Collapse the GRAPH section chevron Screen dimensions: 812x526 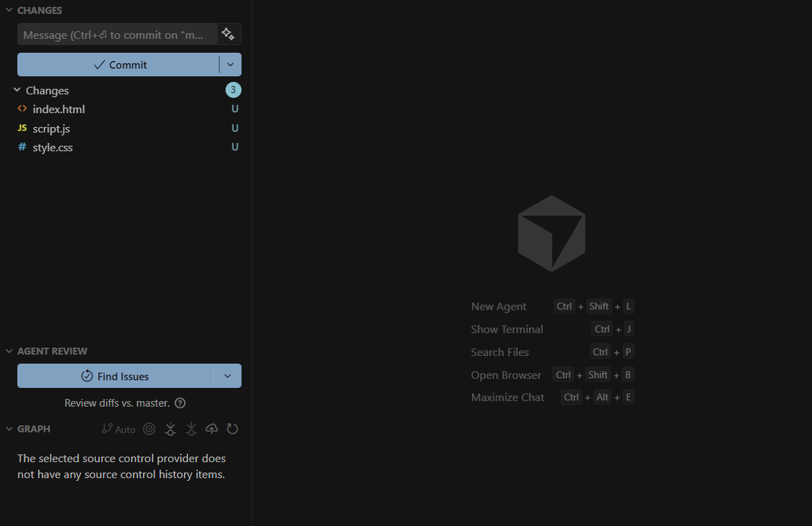(9, 429)
